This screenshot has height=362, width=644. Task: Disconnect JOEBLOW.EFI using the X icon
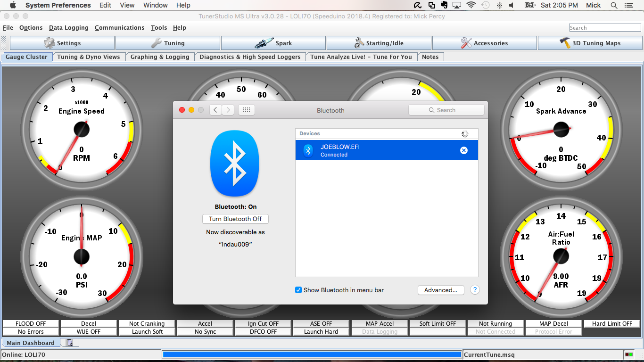[x=464, y=150]
